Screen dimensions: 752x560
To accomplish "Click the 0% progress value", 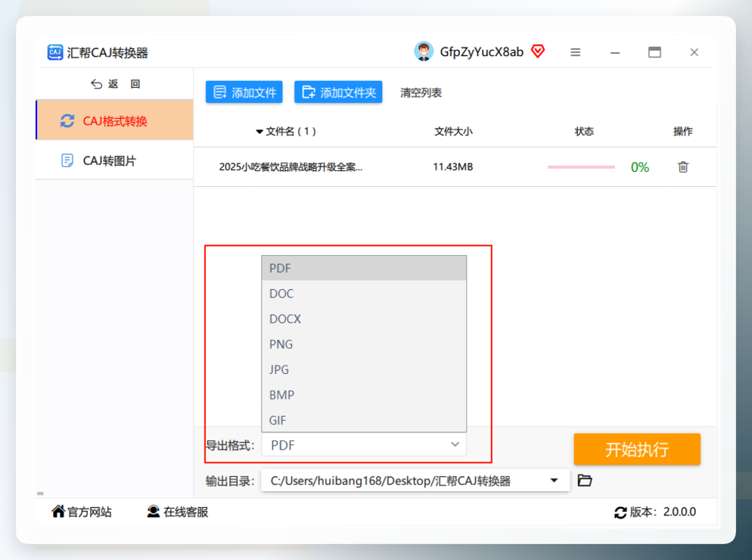I will [x=640, y=167].
